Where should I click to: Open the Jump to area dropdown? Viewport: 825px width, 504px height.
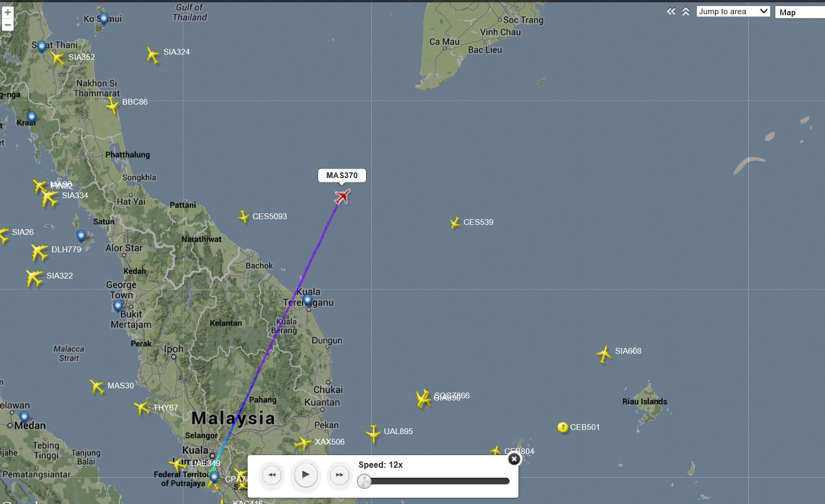[733, 12]
